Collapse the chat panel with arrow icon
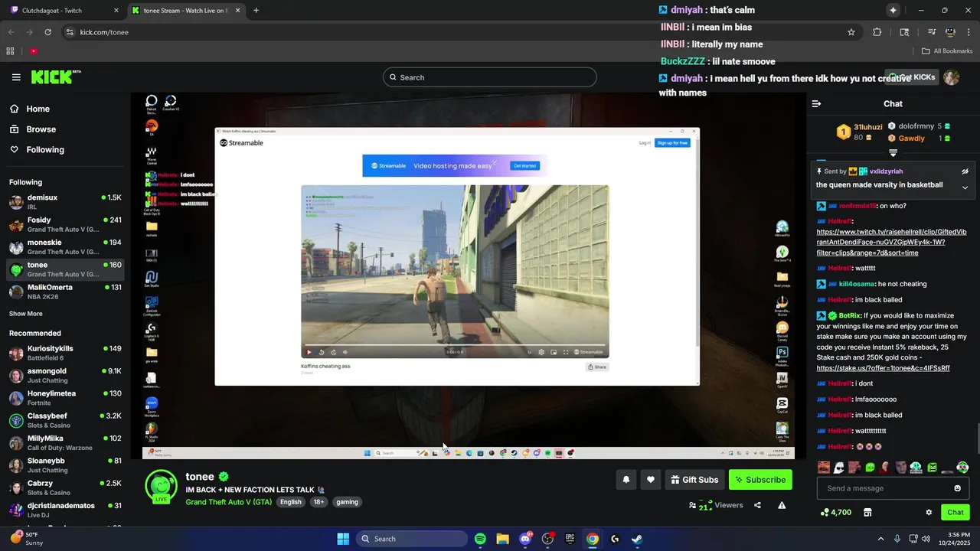980x551 pixels. point(816,103)
